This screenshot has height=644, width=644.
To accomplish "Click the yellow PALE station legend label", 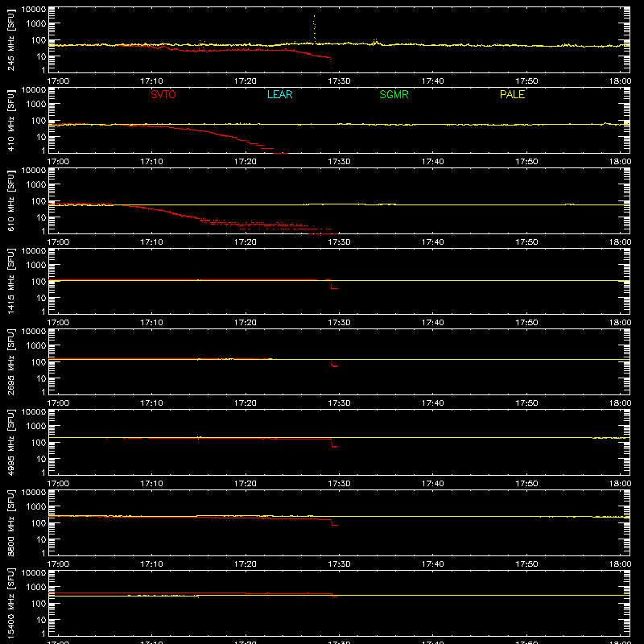I will click(512, 94).
